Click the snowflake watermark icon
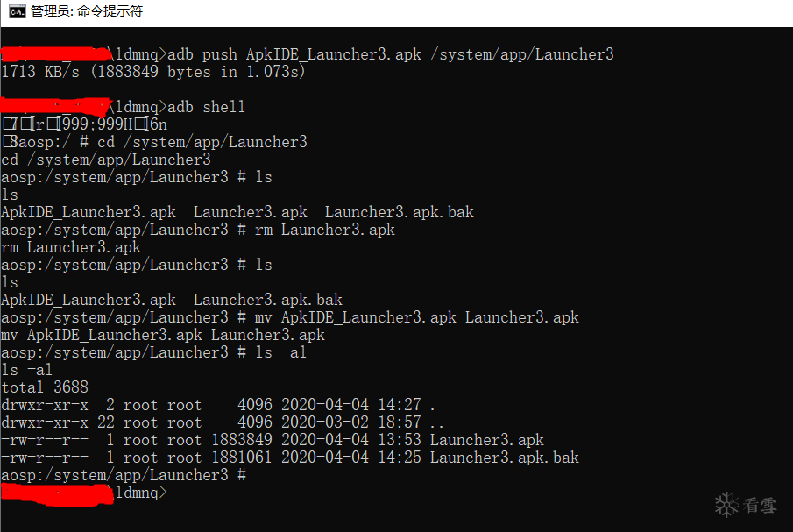Image resolution: width=793 pixels, height=532 pixels. pyautogui.click(x=727, y=505)
